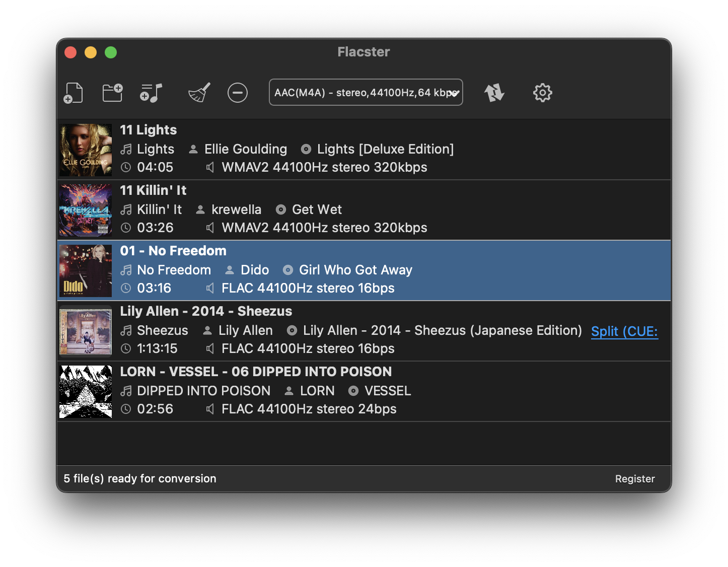728x567 pixels.
Task: Click the Split (CUE: link
Action: pyautogui.click(x=624, y=331)
